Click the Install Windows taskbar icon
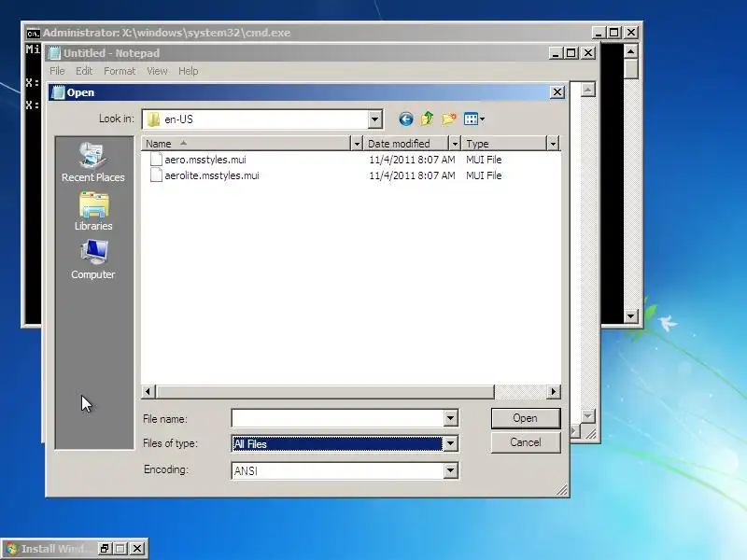 (11, 549)
